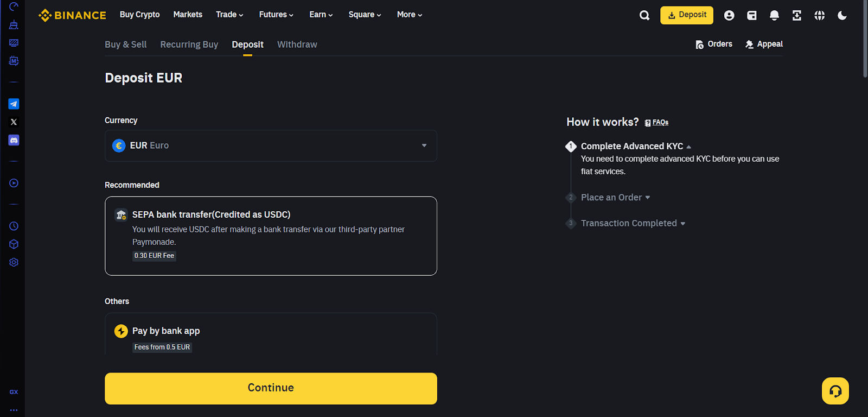Open X (Twitter) from the sidebar
Screen dimensions: 868x417
tap(14, 122)
